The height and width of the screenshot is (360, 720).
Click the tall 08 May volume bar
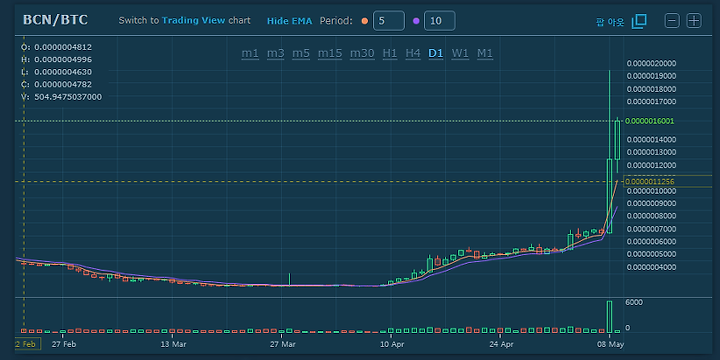tap(609, 317)
